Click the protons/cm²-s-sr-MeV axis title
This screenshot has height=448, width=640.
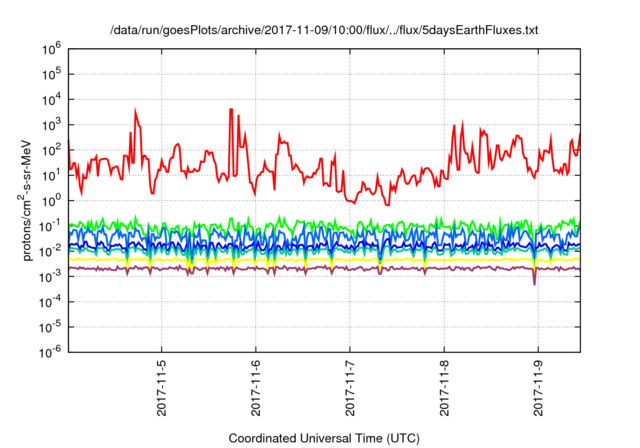tap(26, 200)
